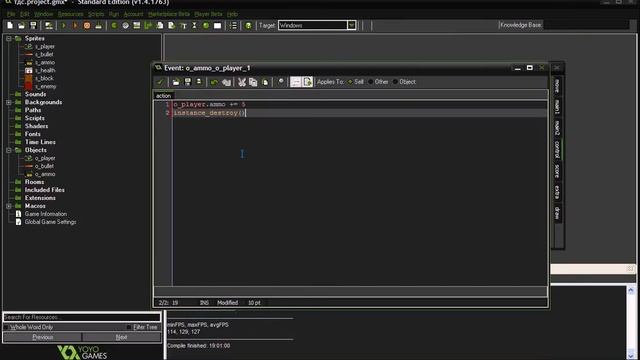Open search in code editor toolbar

point(281,82)
